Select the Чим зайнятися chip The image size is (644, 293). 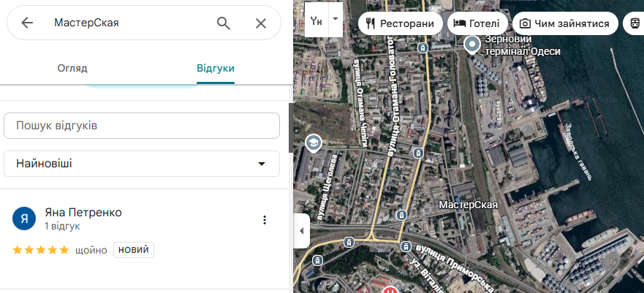(565, 23)
